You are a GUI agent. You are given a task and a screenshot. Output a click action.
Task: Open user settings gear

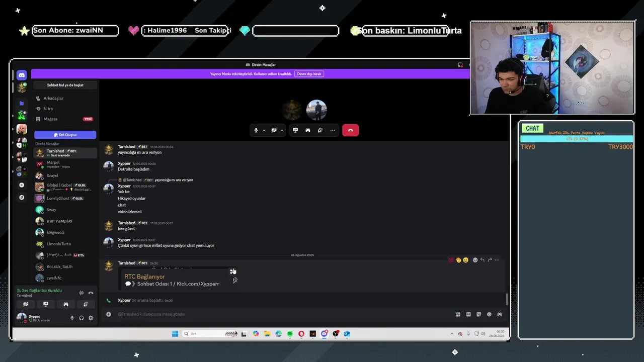click(91, 318)
